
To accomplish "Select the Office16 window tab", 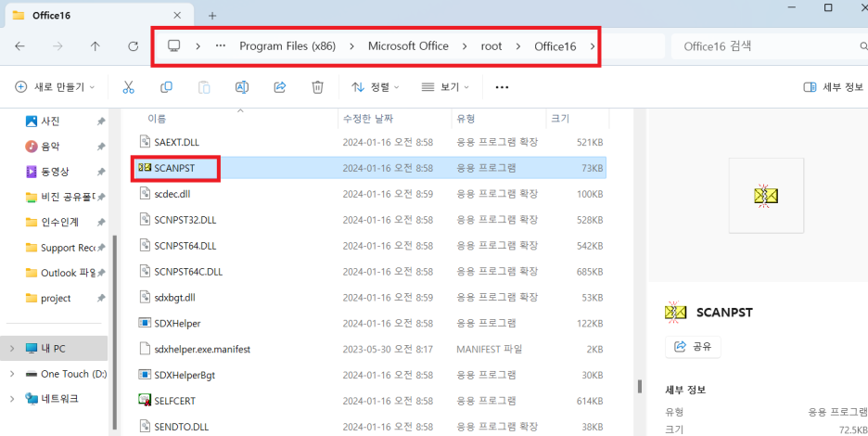I will (99, 15).
